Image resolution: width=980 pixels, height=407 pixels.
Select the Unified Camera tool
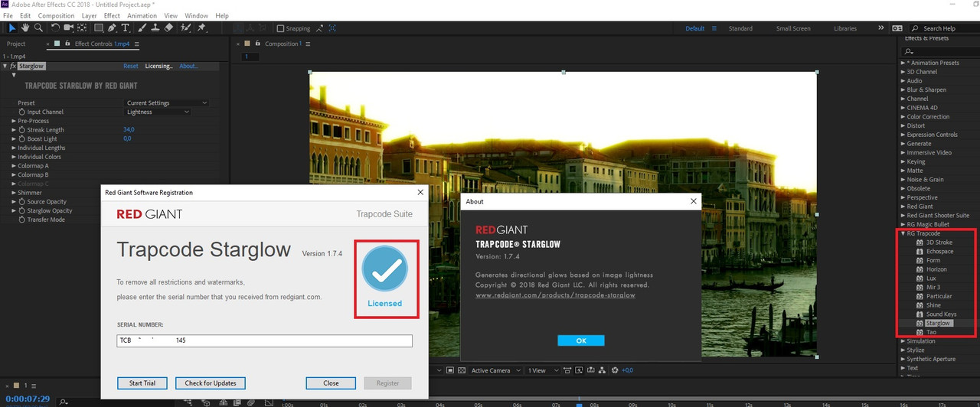point(69,28)
